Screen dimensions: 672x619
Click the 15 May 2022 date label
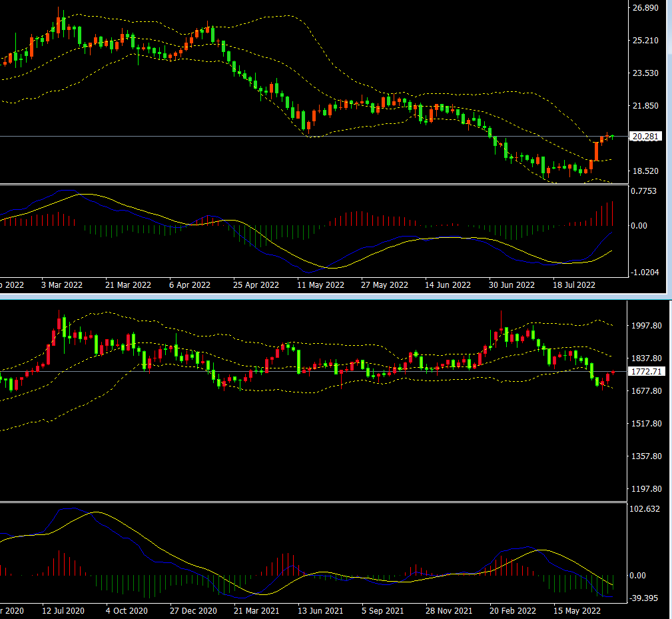pos(575,610)
